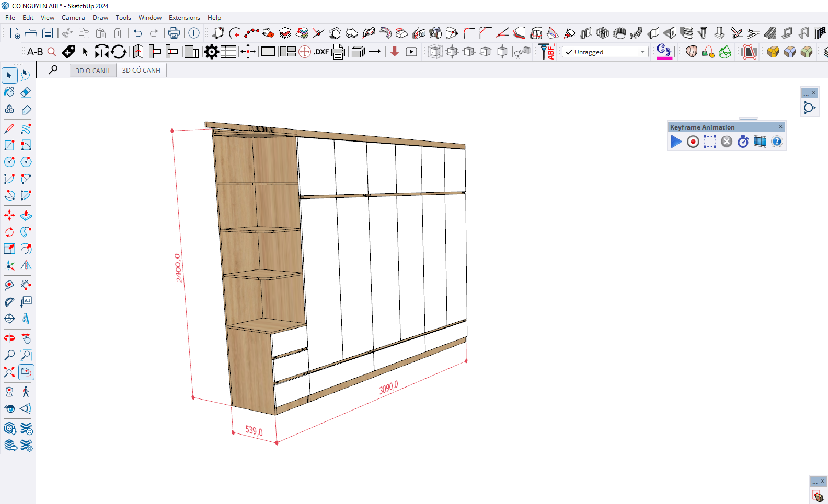Toggle the Previous view camera button
828x504 pixels.
pos(26,372)
